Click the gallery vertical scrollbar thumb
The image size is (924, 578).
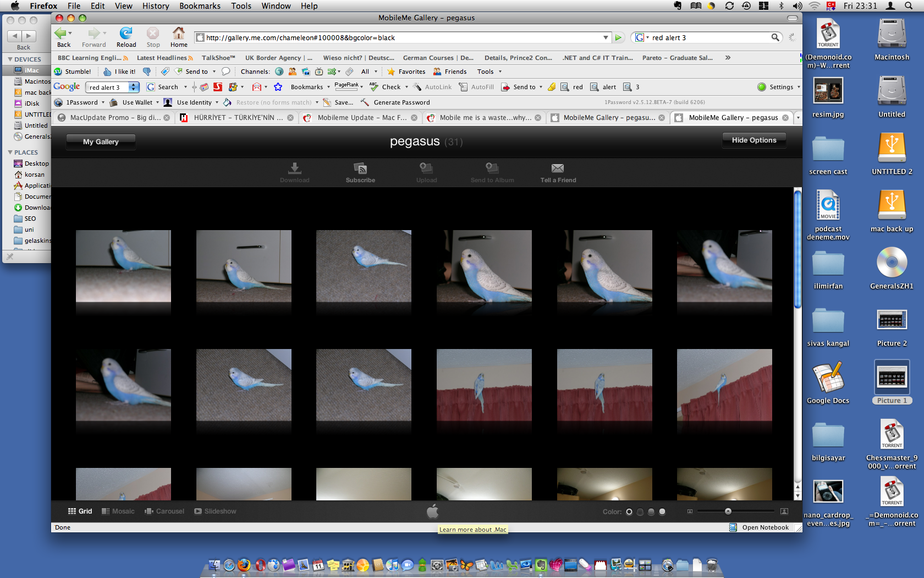798,249
